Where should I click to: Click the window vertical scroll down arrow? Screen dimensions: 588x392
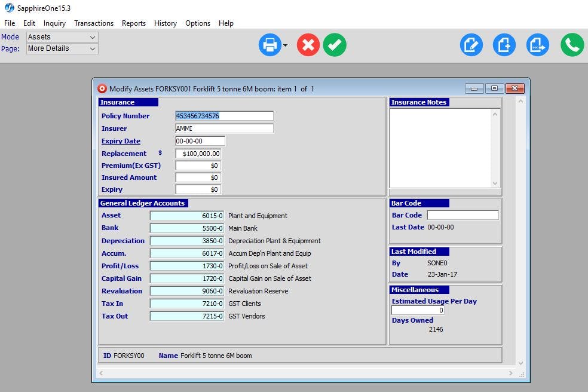[520, 363]
